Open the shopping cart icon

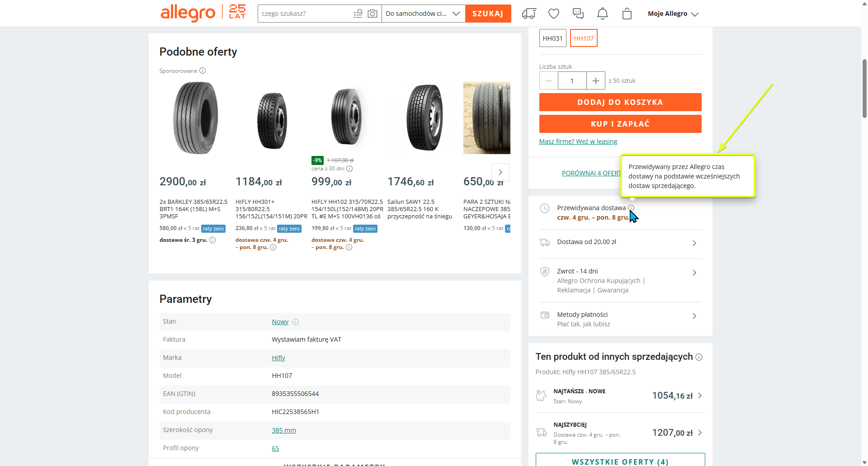click(627, 14)
